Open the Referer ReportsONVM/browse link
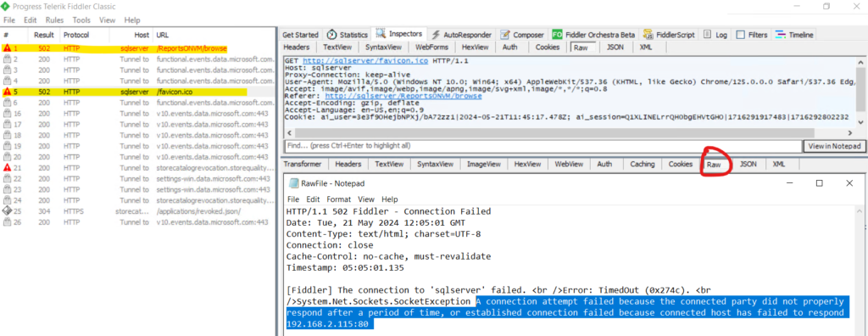This screenshot has height=336, width=868. tap(403, 95)
